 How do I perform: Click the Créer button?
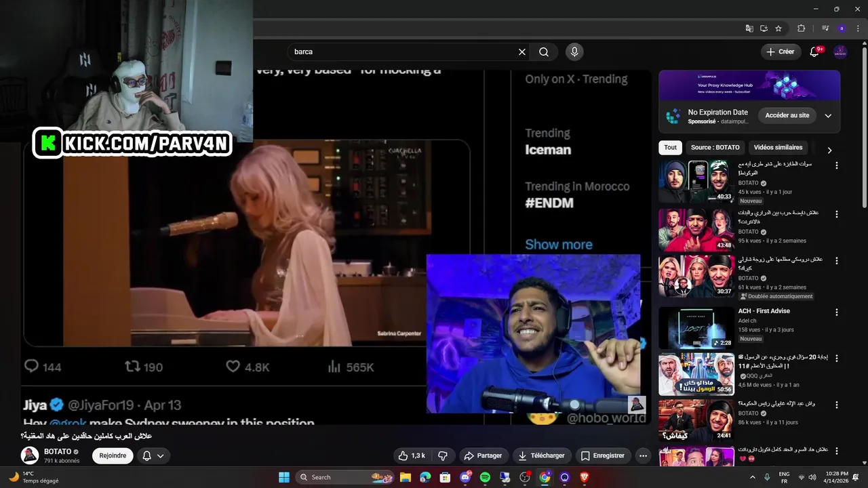781,52
